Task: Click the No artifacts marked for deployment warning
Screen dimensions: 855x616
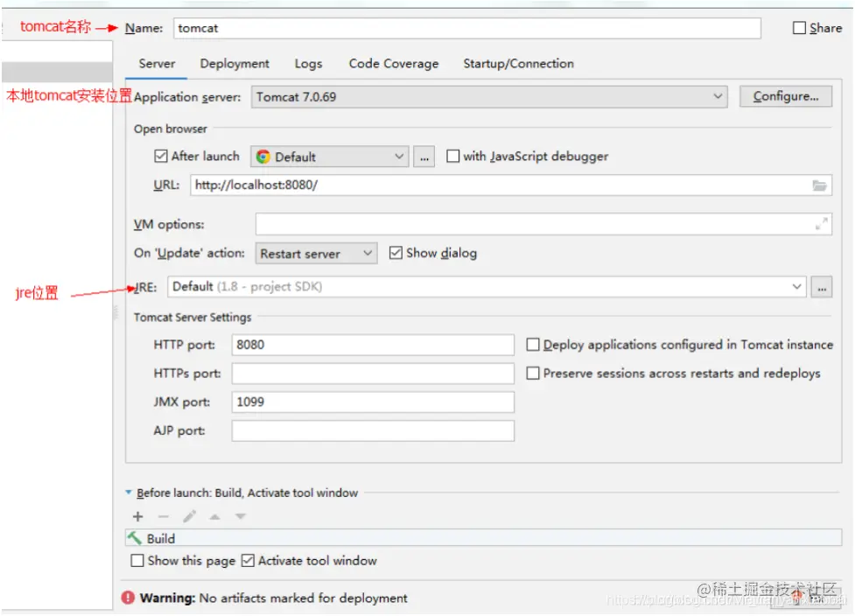Action: tap(274, 598)
